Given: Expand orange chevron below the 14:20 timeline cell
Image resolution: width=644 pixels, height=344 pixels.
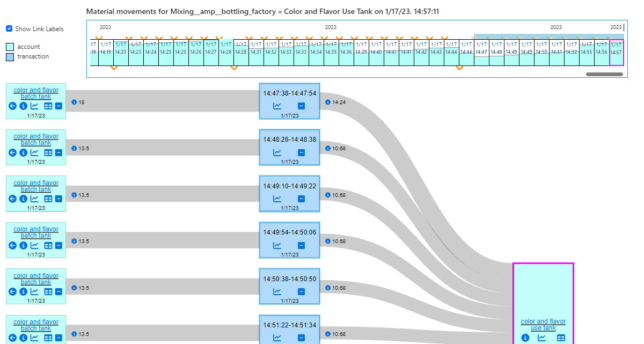Looking at the screenshot, I should point(113,68).
